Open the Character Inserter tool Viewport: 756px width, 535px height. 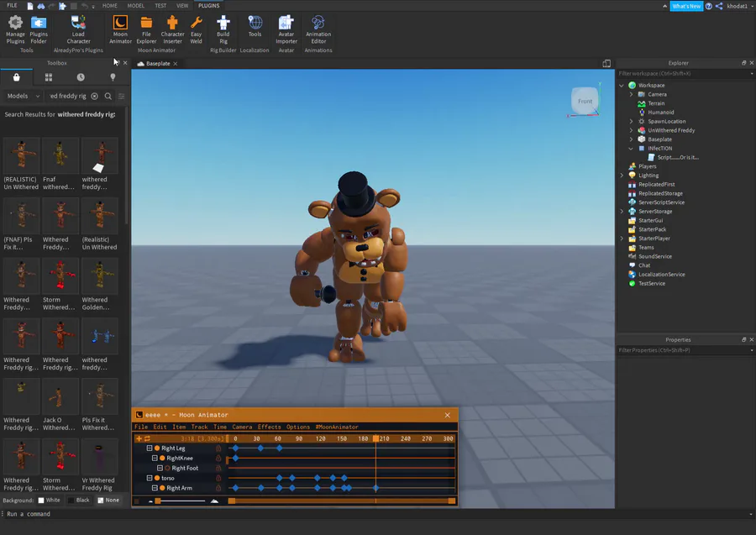172,29
